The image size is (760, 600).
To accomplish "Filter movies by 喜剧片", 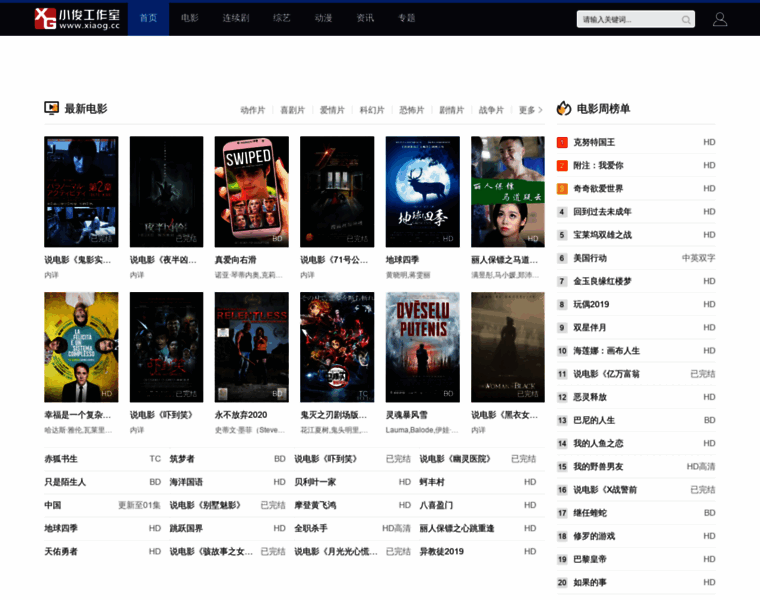I will click(292, 110).
